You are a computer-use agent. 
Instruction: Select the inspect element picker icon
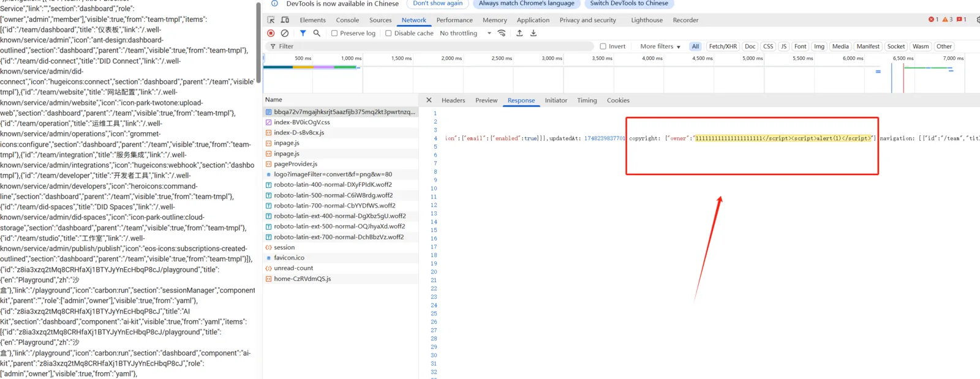(271, 20)
